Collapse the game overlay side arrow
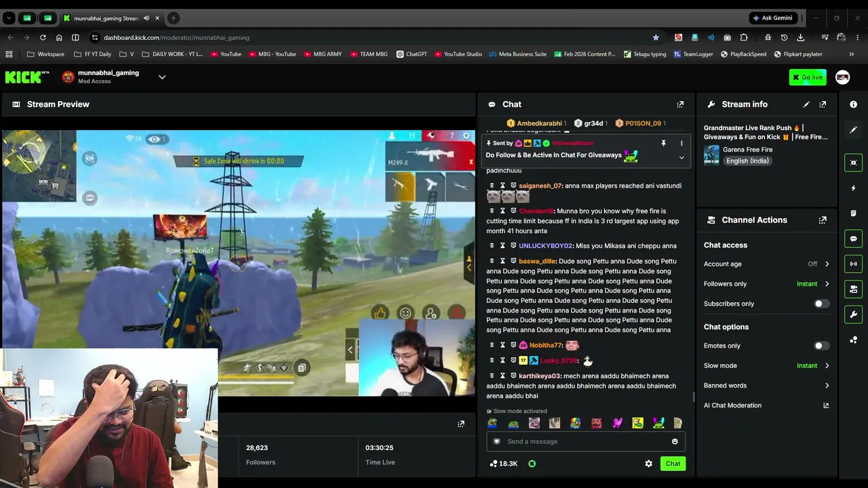 click(x=351, y=350)
